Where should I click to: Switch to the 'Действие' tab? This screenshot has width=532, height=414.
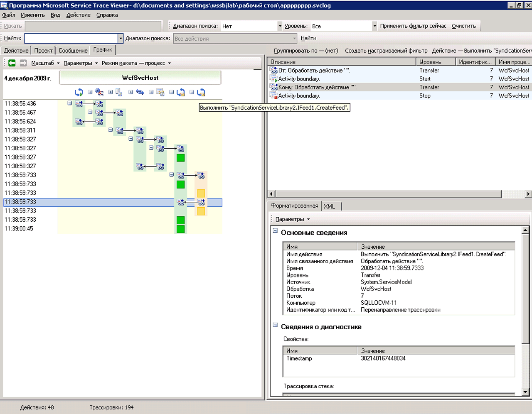coord(16,50)
